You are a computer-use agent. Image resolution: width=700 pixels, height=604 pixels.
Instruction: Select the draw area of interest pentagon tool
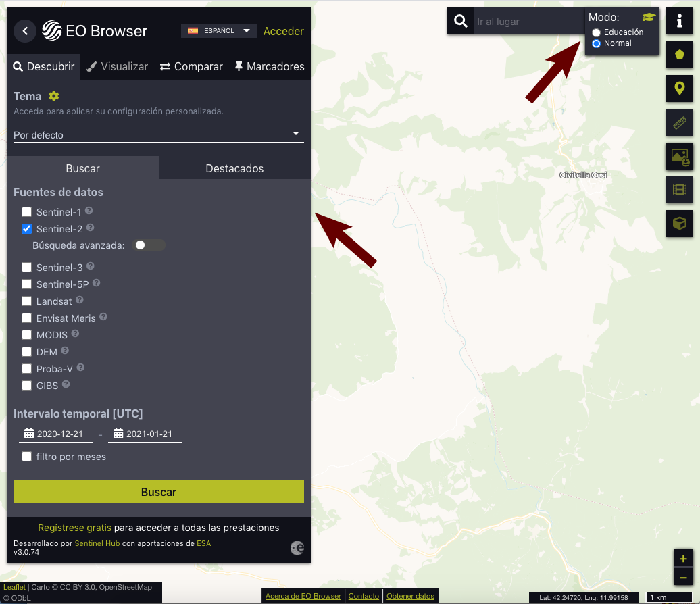click(679, 55)
